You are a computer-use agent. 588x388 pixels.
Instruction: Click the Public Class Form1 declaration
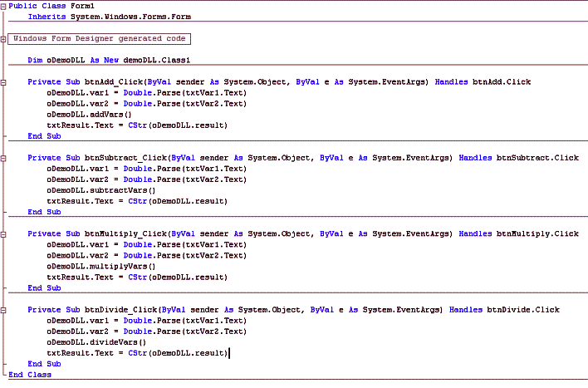(x=51, y=6)
